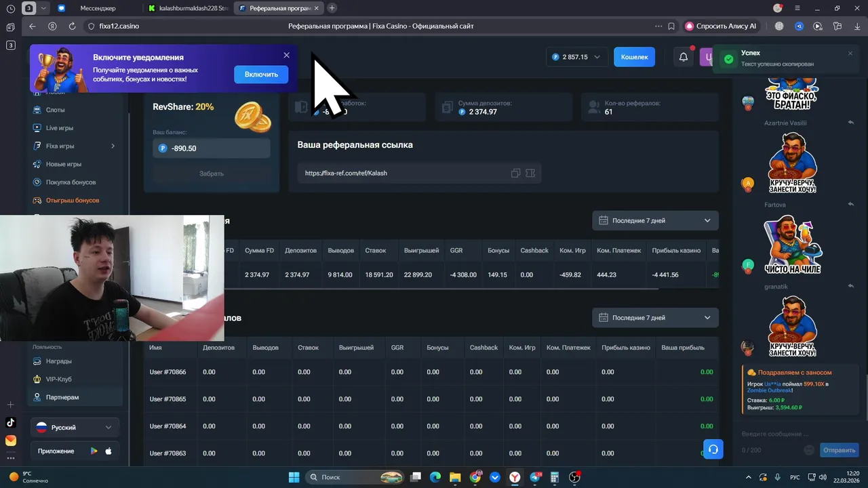Select the User #70865 row name
Image resolution: width=868 pixels, height=488 pixels.
coord(167,399)
